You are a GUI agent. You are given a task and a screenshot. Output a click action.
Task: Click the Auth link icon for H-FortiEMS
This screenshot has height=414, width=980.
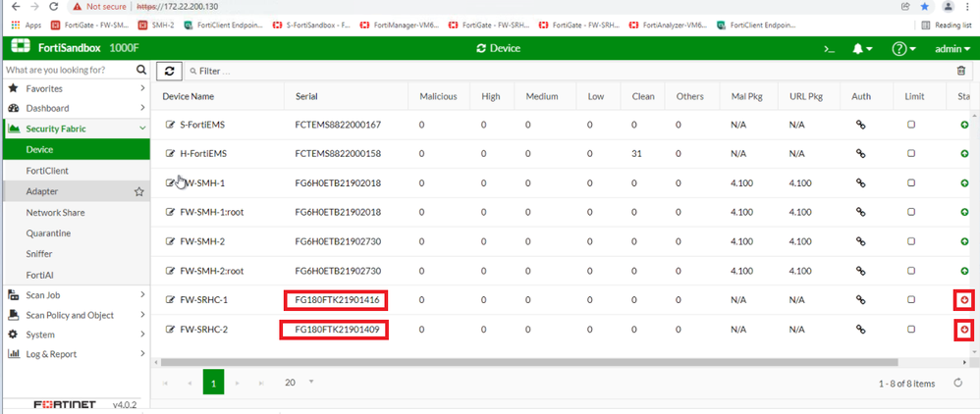tap(860, 154)
